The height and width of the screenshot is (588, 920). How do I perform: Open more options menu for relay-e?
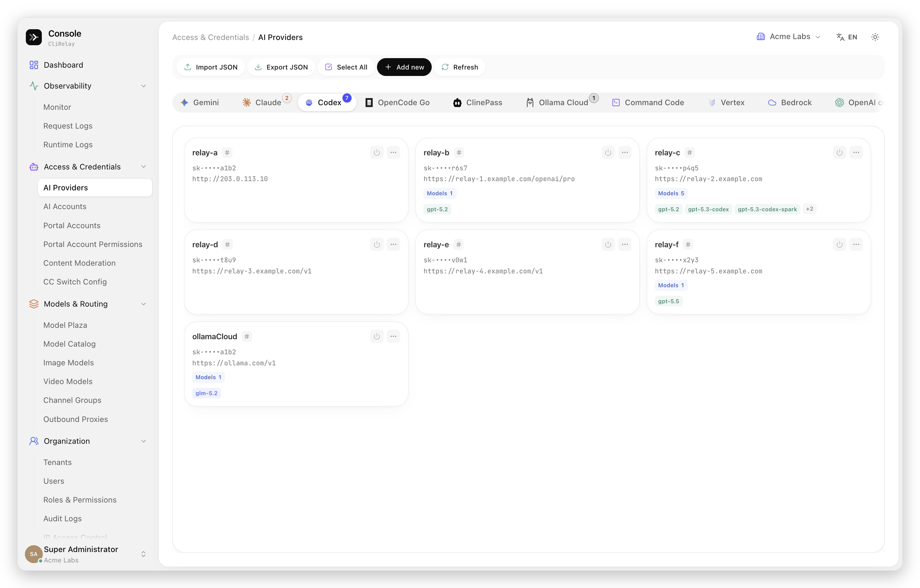coord(625,244)
